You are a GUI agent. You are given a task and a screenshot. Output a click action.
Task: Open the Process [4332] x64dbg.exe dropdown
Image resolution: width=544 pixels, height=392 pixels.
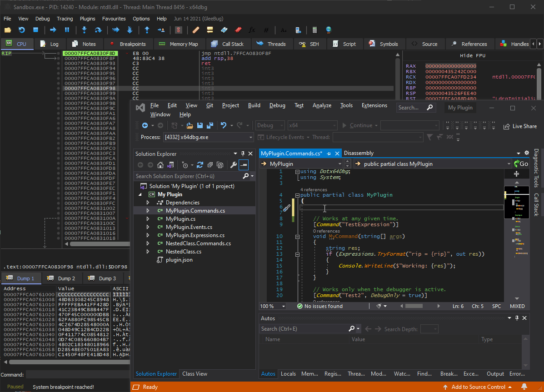click(251, 137)
